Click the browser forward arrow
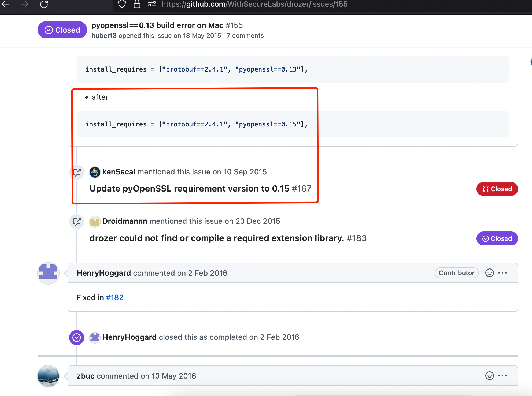Viewport: 532px width, 396px height. 25,4
